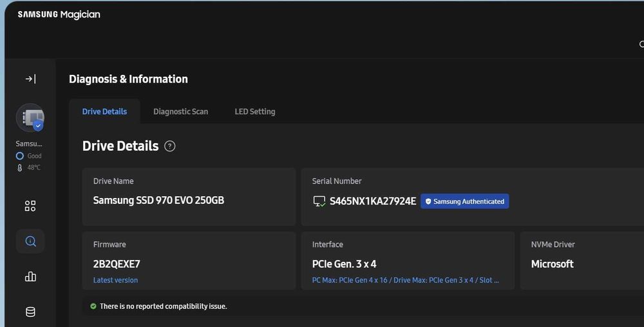The height and width of the screenshot is (327, 644).
Task: Expand the sidebar with the arrow icon
Action: [30, 79]
